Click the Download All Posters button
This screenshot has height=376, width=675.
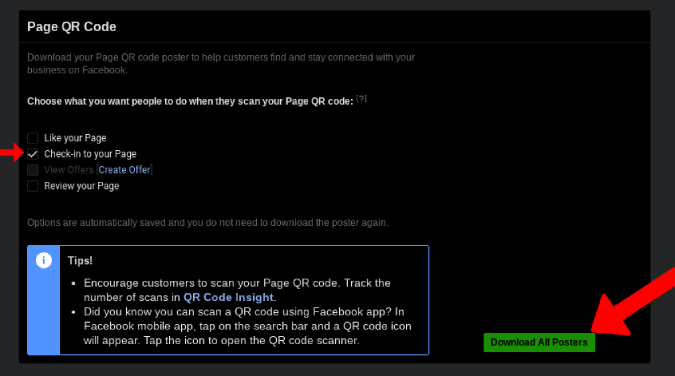point(539,342)
